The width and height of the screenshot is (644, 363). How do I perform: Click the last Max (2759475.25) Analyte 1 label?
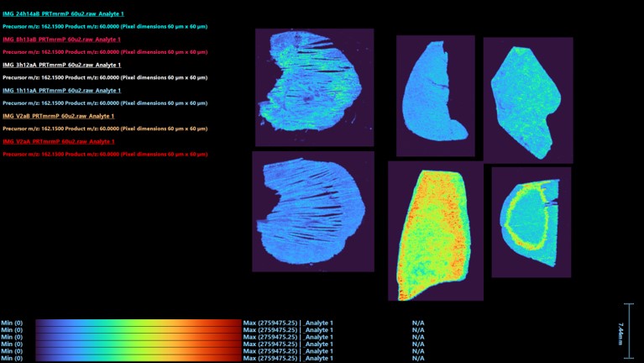(x=287, y=358)
